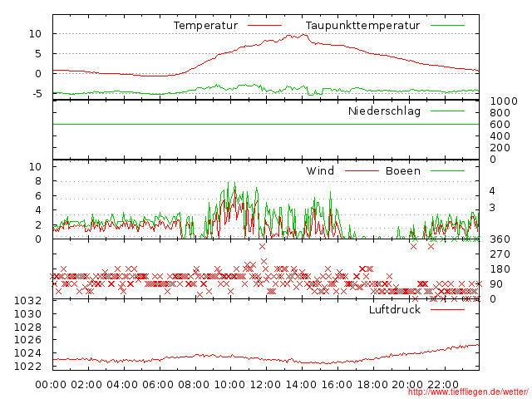Click the 1026 pressure axis label
The width and height of the screenshot is (532, 399).
[27, 340]
